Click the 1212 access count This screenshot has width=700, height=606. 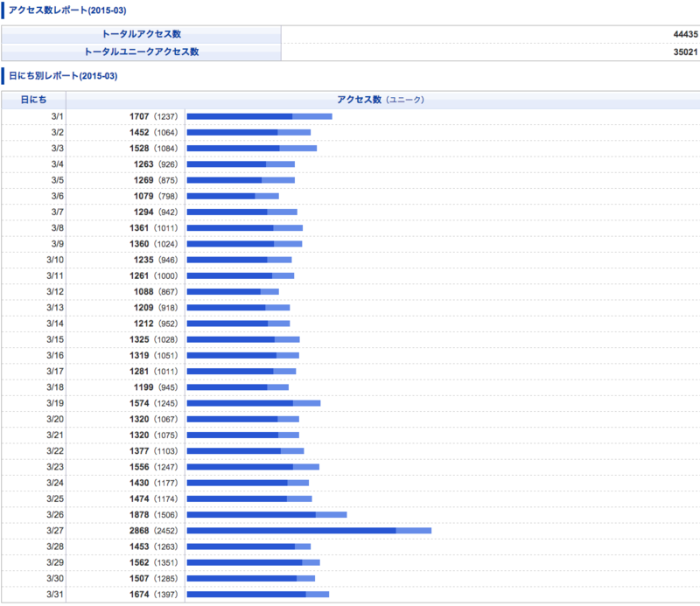(143, 324)
